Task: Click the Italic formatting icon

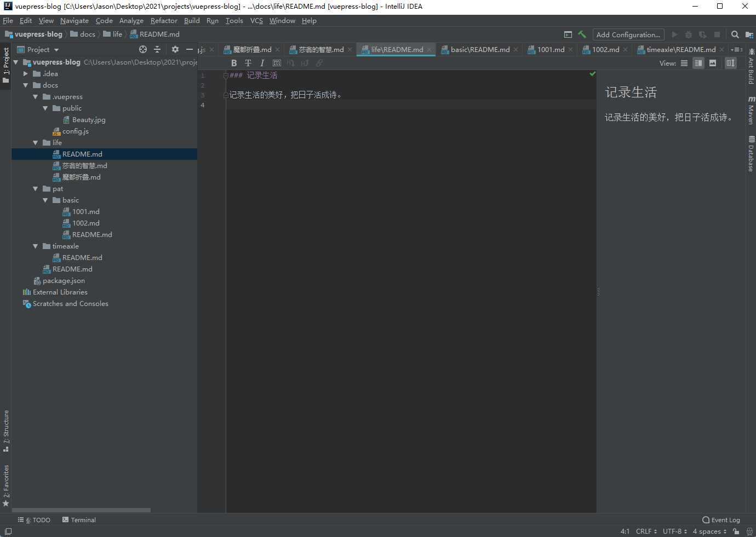Action: click(x=262, y=63)
